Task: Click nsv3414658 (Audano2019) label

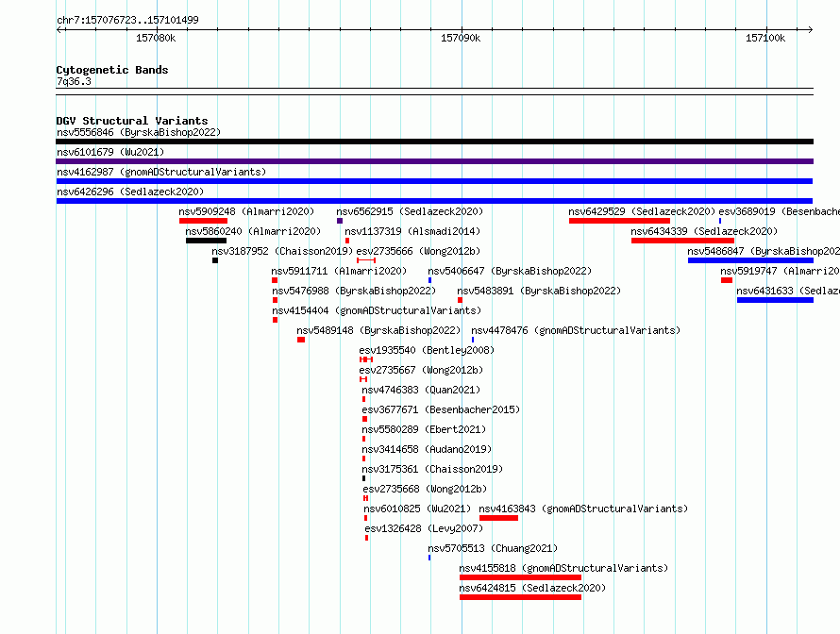Action: (427, 449)
